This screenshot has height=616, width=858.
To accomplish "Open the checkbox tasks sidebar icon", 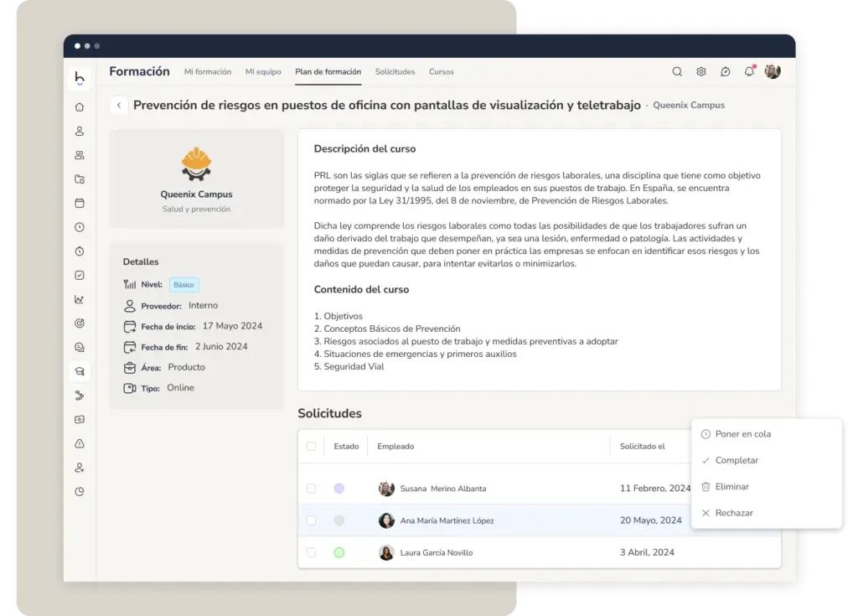I will pos(80,276).
